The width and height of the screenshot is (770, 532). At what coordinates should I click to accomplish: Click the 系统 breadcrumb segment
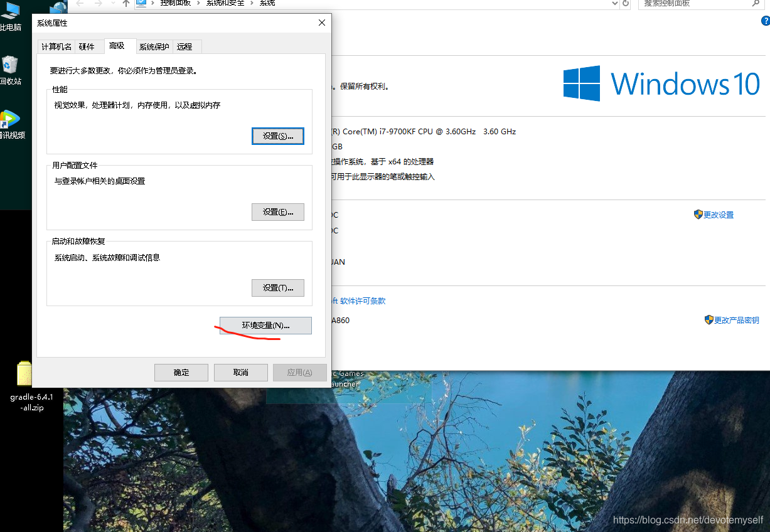tap(267, 3)
